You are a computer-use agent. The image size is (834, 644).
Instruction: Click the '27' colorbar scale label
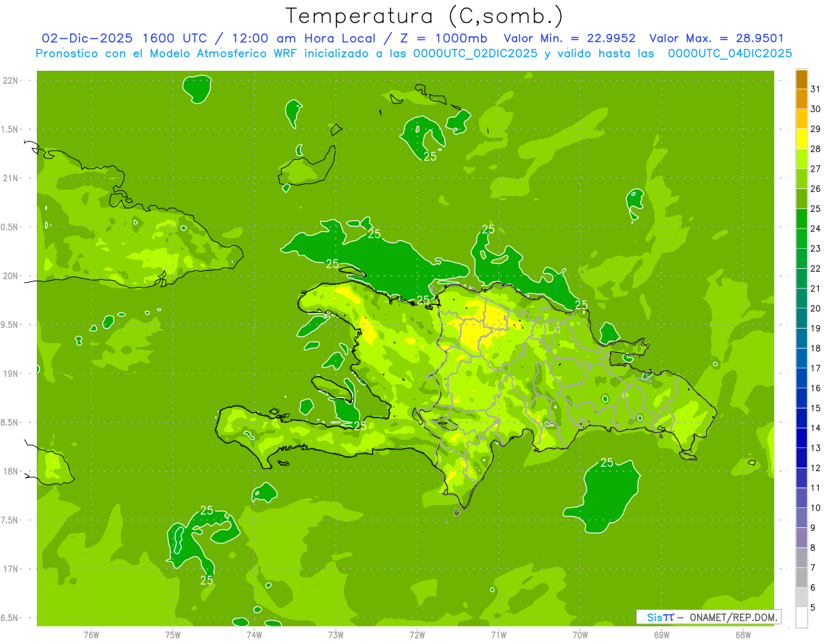click(816, 169)
